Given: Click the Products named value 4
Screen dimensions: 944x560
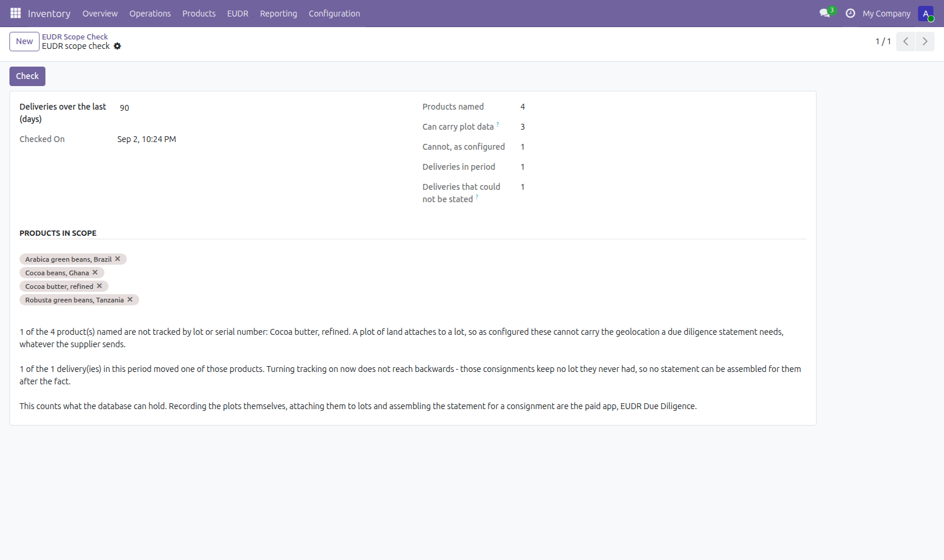Looking at the screenshot, I should pos(523,107).
